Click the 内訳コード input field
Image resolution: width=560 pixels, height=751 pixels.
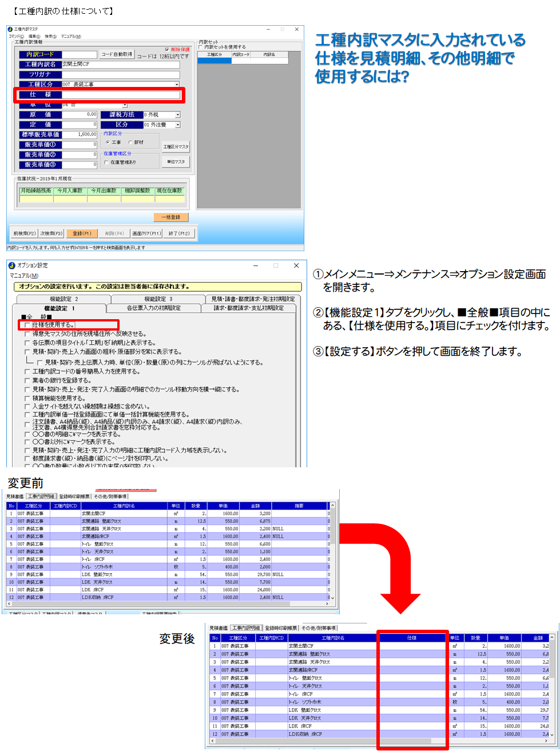click(x=80, y=54)
